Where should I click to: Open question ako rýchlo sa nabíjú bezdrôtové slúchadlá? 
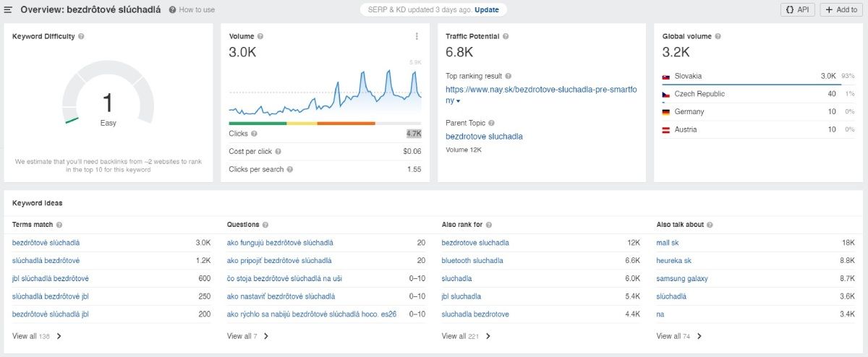coord(312,314)
